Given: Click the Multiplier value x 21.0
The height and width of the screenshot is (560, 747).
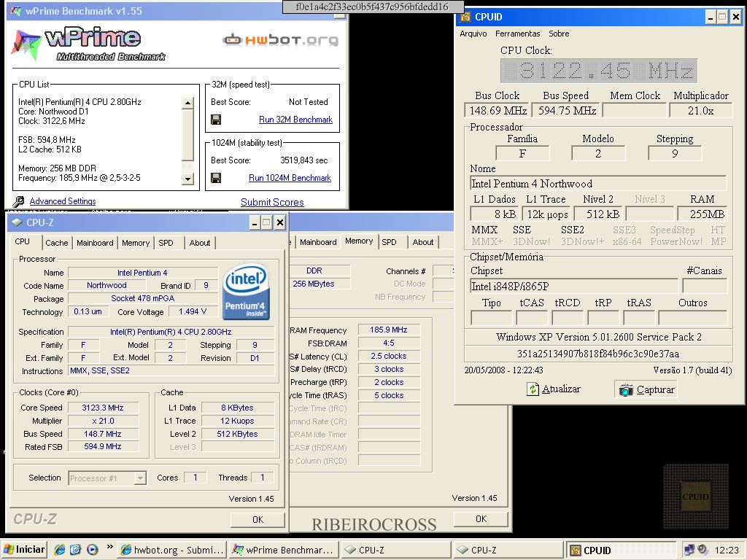Looking at the screenshot, I should 103,421.
